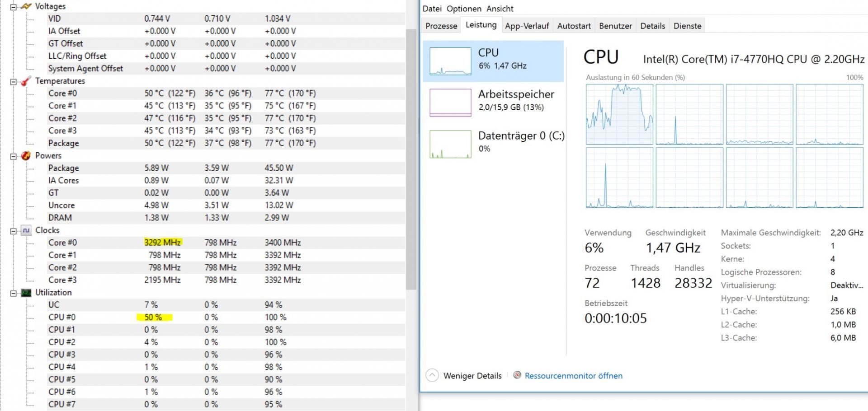Collapse the Powers tree node
This screenshot has height=411, width=868.
click(14, 156)
